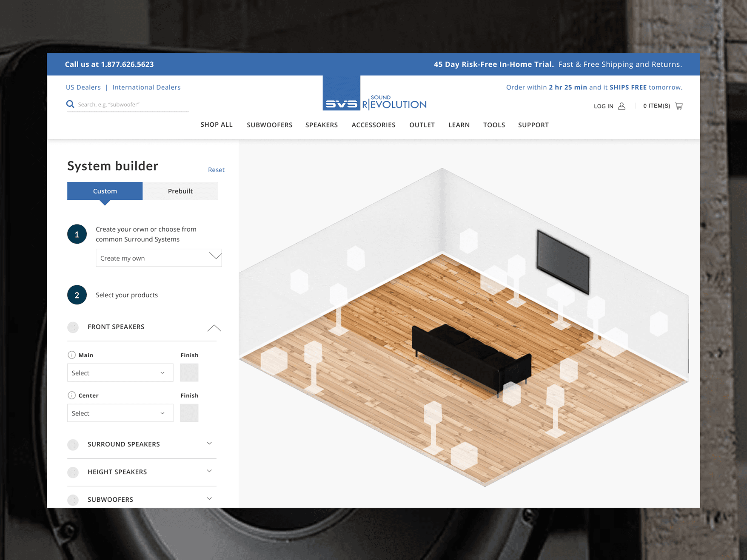Click the search input field
The image size is (747, 560).
click(132, 105)
